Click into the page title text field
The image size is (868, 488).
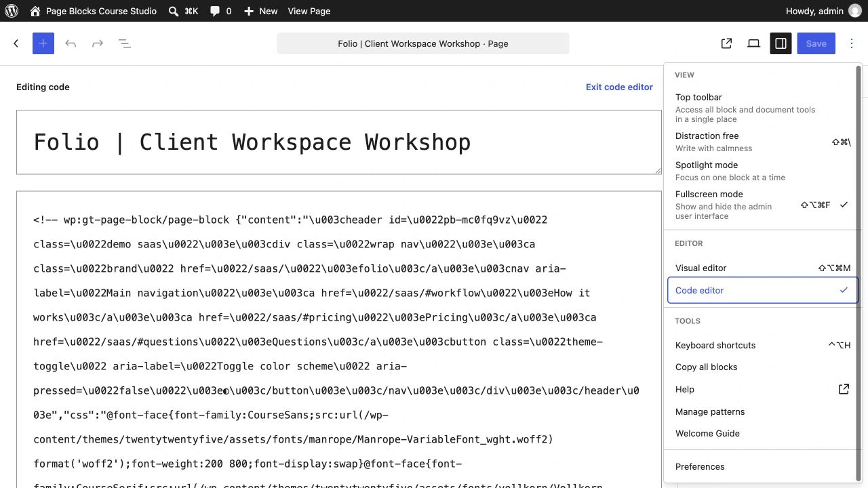(x=339, y=142)
